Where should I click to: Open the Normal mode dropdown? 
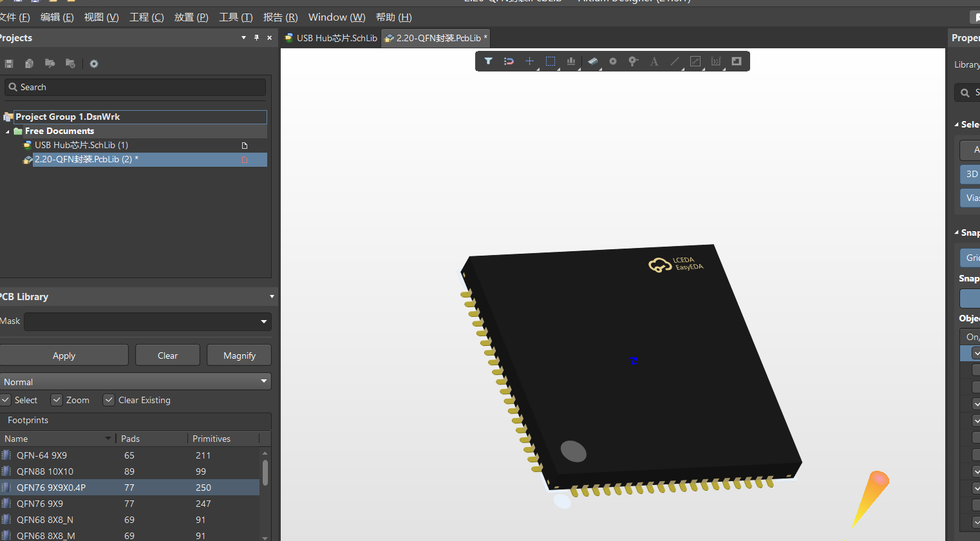(264, 381)
